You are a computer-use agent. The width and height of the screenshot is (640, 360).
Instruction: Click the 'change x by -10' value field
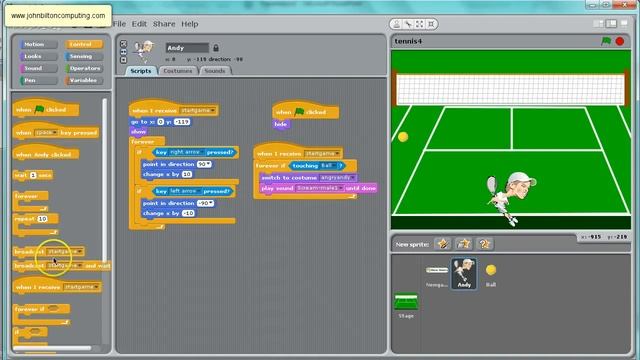(188, 213)
